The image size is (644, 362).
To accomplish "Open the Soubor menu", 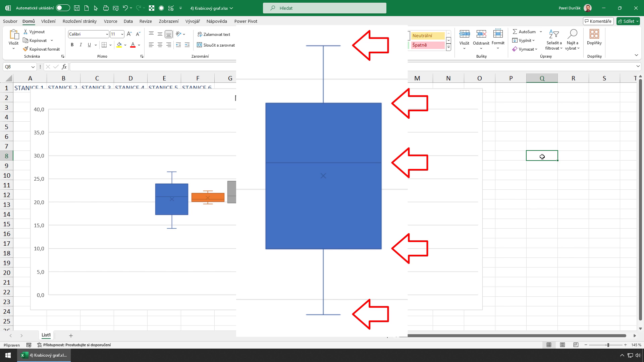I will click(10, 21).
